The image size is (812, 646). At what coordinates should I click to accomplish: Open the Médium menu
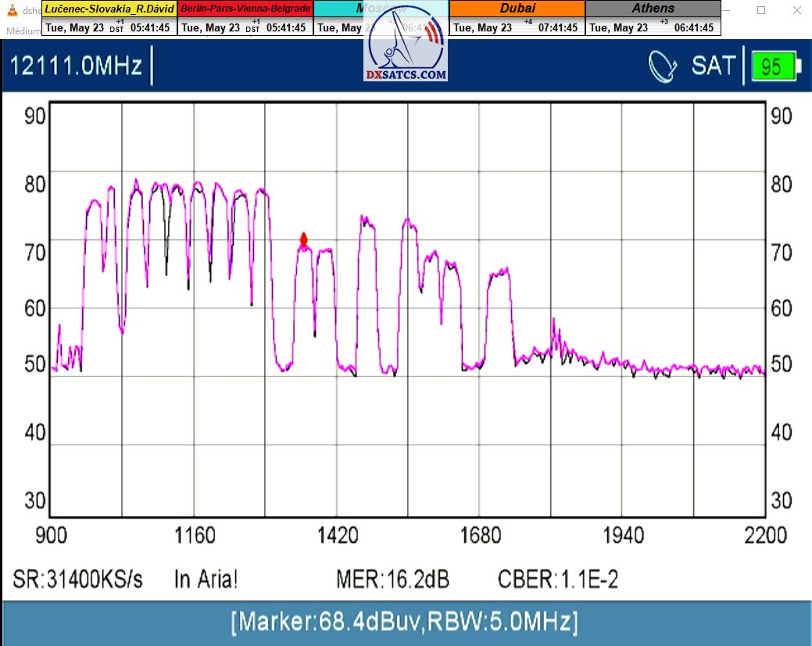tap(22, 31)
